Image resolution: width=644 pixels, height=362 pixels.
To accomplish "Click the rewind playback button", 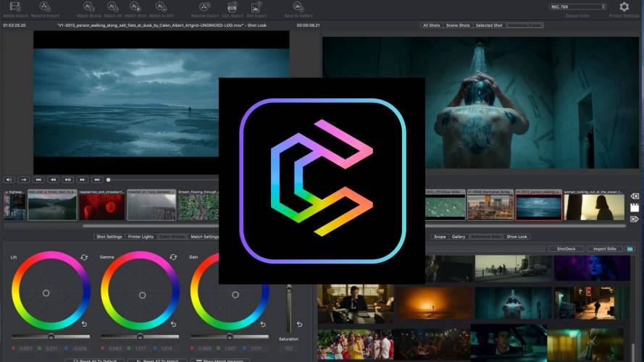I will (x=53, y=180).
